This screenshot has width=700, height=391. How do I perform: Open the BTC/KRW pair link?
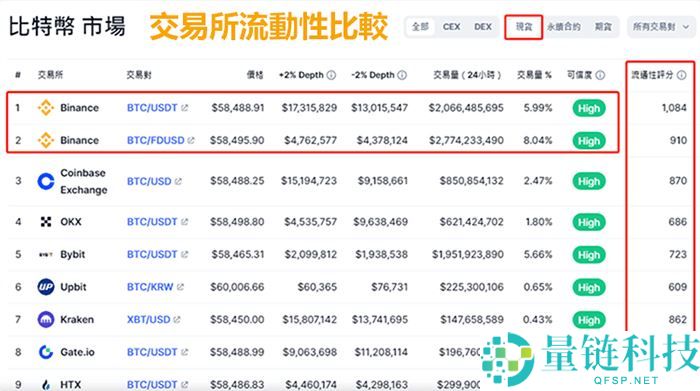150,287
